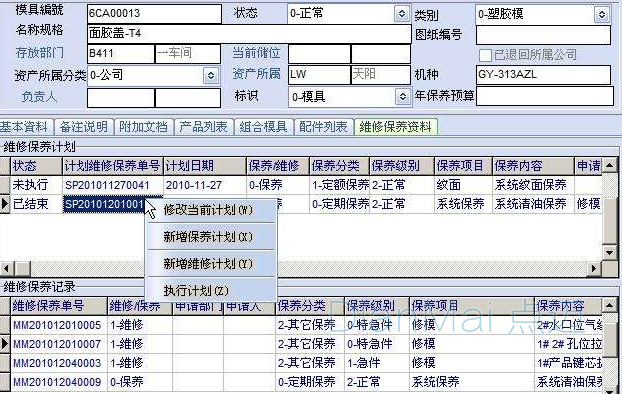The width and height of the screenshot is (622, 394).
Task: Click the 系统纹面保养 content cell
Action: point(533,185)
